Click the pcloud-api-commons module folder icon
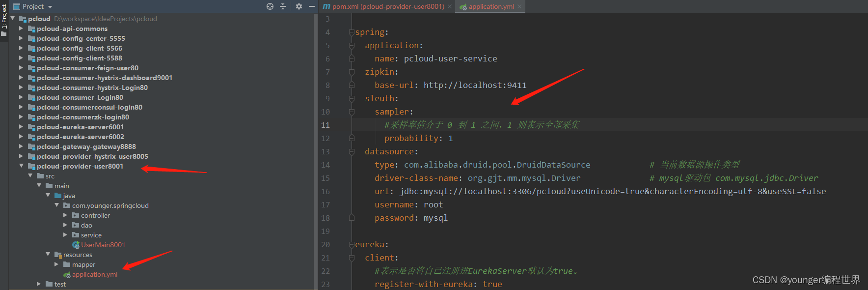 (31, 29)
